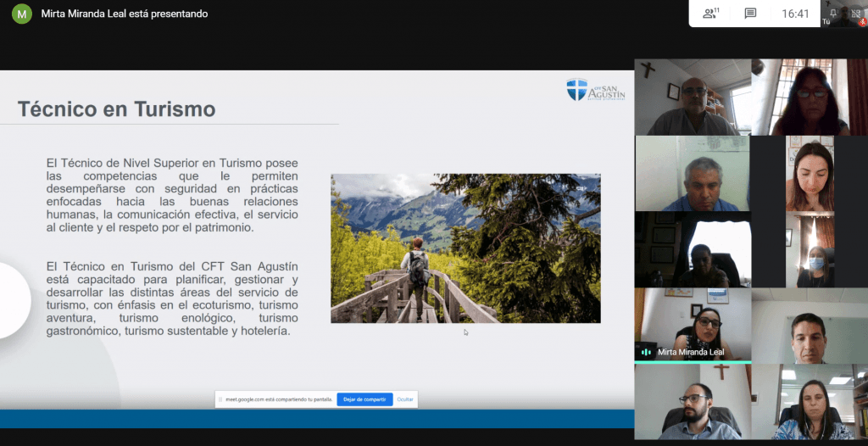Click 'Mirta Miranda Leal está presentando' text
868x446 pixels.
click(125, 14)
